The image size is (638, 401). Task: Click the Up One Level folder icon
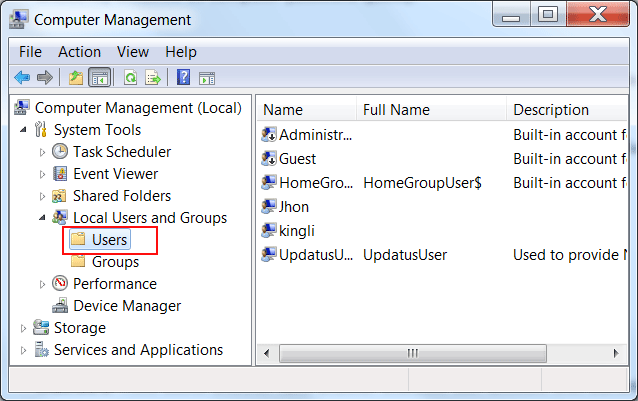point(76,77)
